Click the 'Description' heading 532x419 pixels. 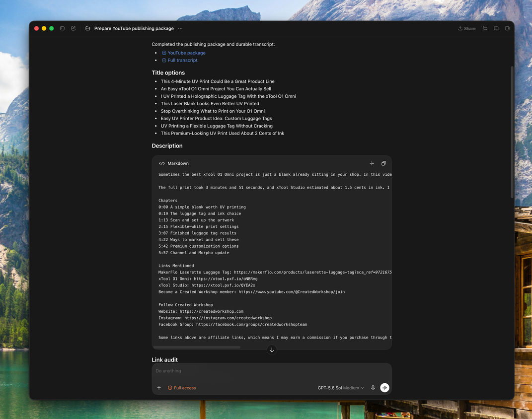point(167,146)
